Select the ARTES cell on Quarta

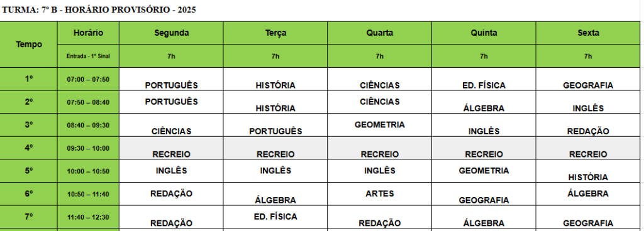pyautogui.click(x=379, y=194)
